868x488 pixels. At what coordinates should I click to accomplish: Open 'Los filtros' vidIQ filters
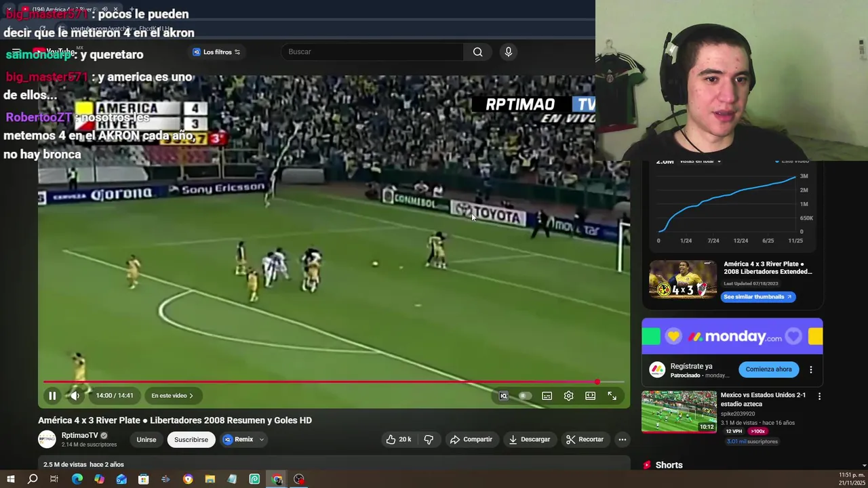coord(216,52)
